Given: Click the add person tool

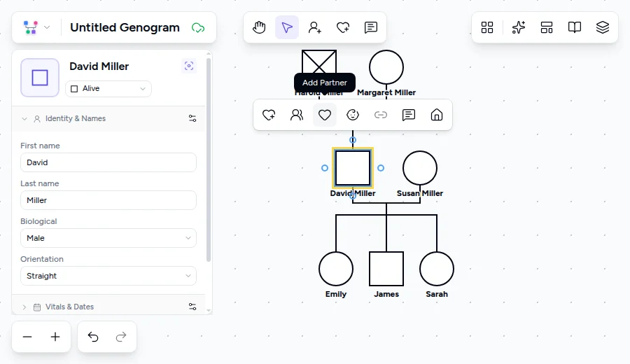Looking at the screenshot, I should (314, 27).
